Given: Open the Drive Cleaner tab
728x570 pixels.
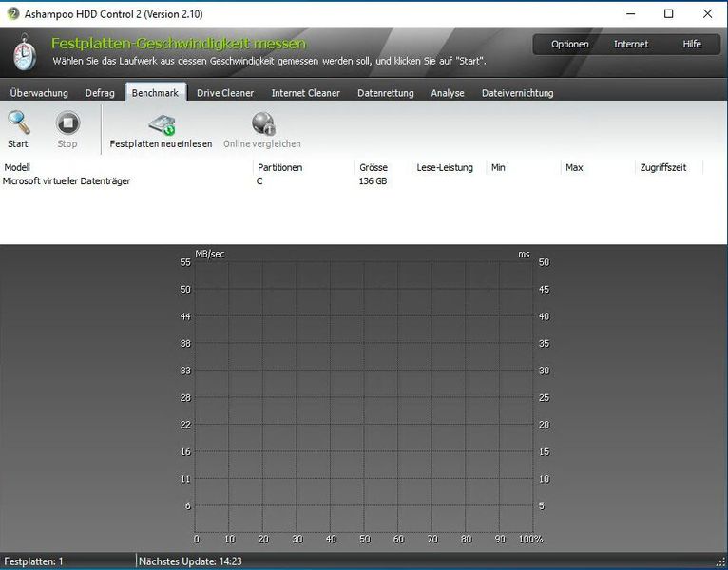Looking at the screenshot, I should click(225, 93).
